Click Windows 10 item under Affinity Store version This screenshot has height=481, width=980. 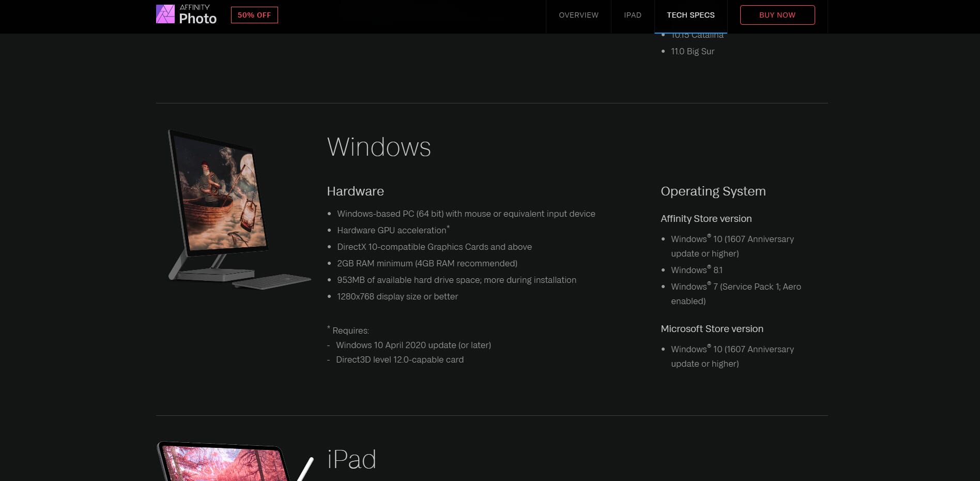click(732, 246)
